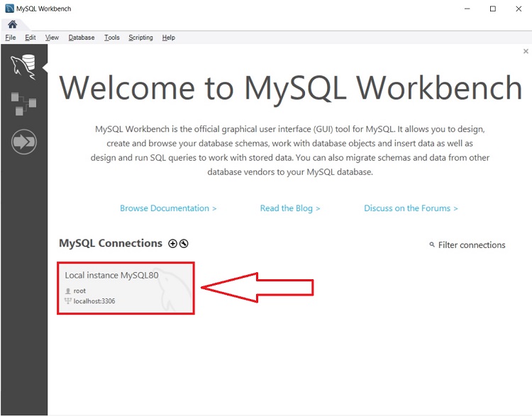Screen dimensions: 532x416
Task: Maximize the MySQL Workbench window
Action: tap(493, 9)
